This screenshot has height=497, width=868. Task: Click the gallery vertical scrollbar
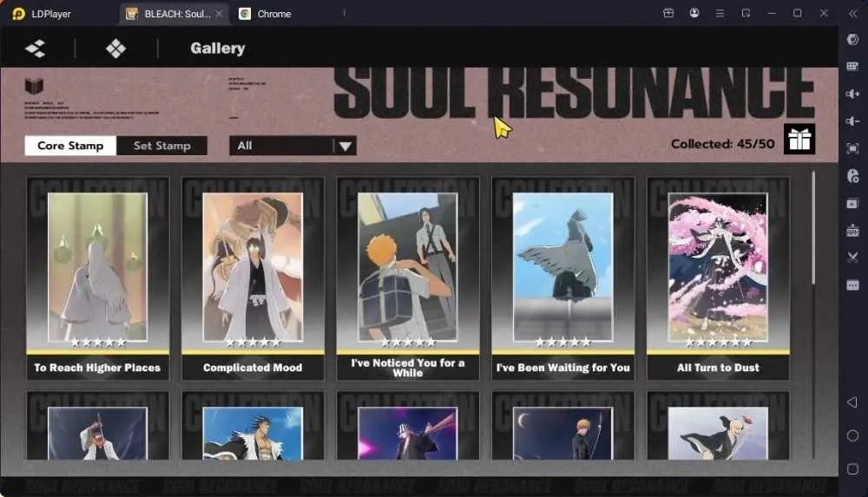pos(812,227)
